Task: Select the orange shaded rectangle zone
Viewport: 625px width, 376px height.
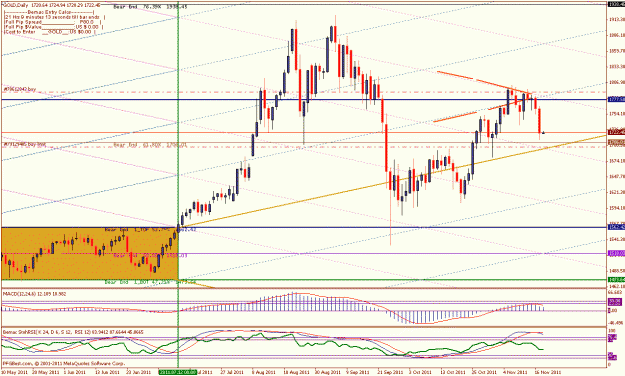Action: [89, 253]
